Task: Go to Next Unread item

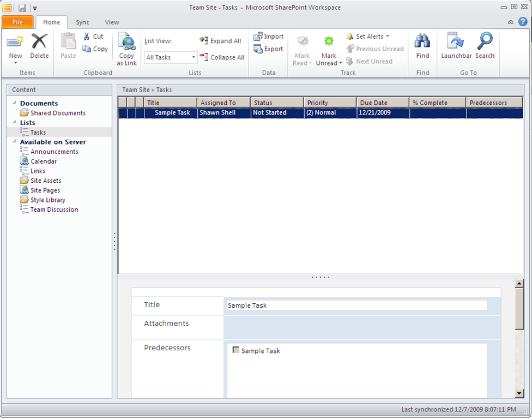Action: (369, 62)
